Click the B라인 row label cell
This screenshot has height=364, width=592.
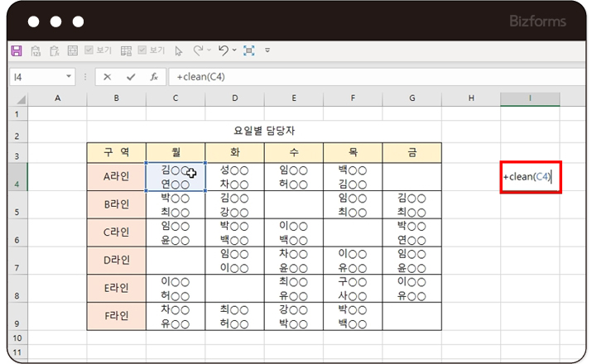point(116,205)
